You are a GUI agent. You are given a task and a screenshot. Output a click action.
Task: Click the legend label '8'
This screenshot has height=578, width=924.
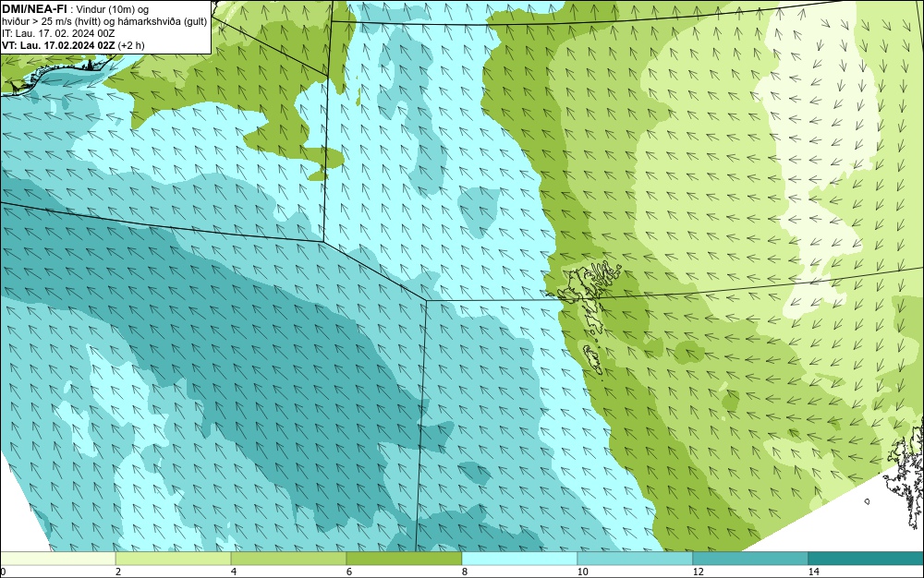(x=465, y=572)
